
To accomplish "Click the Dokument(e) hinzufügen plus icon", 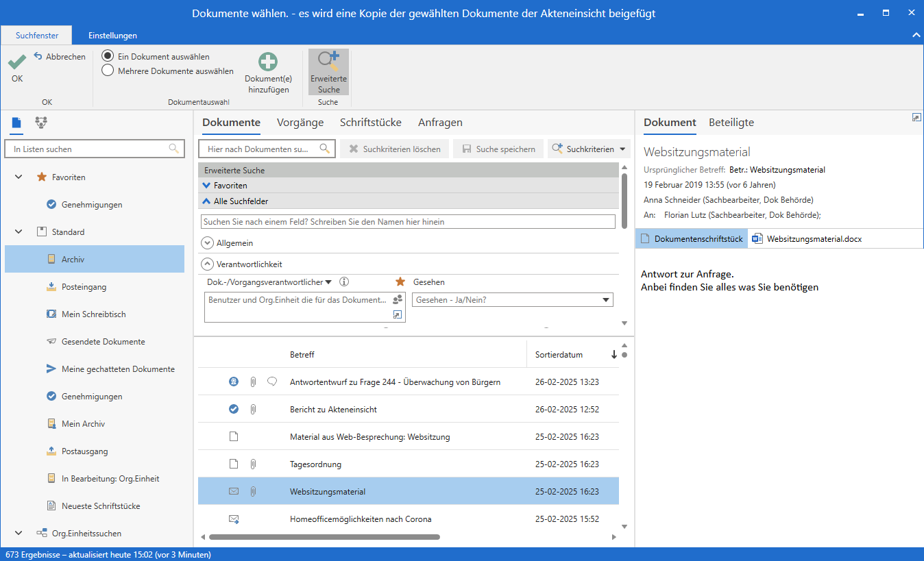I will coord(268,62).
